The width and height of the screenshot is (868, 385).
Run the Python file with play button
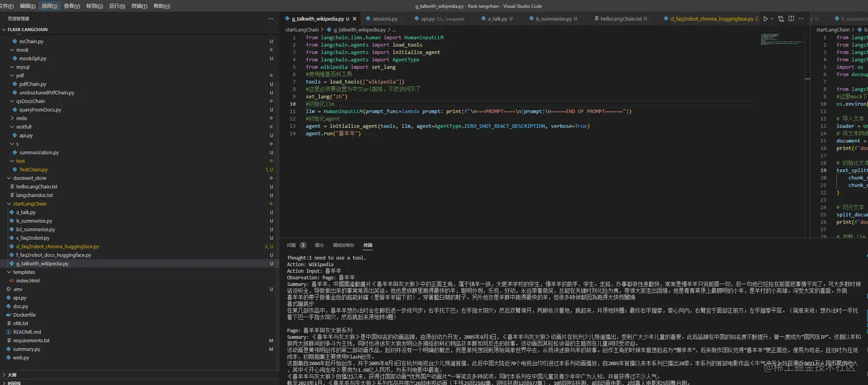pyautogui.click(x=765, y=18)
